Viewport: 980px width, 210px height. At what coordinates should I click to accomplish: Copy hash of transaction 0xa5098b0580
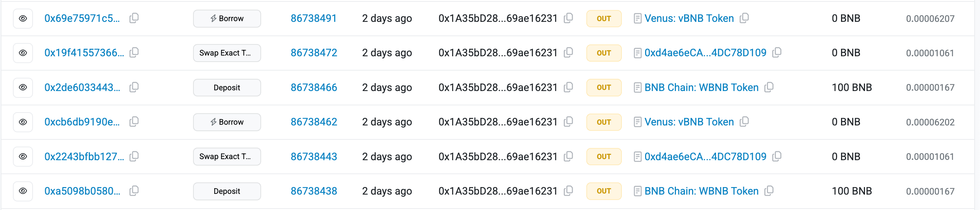click(134, 191)
